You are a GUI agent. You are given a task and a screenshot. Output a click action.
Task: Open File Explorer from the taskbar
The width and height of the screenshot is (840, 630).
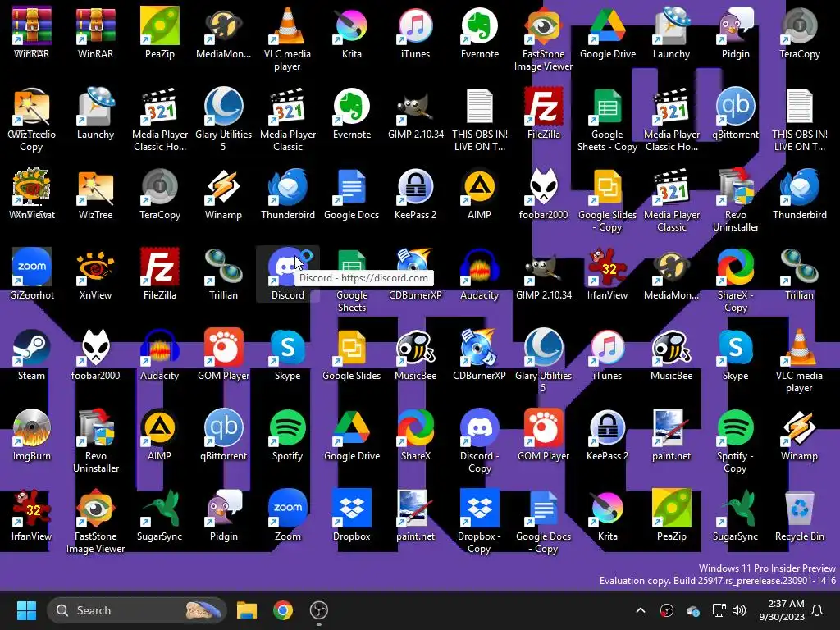(247, 610)
